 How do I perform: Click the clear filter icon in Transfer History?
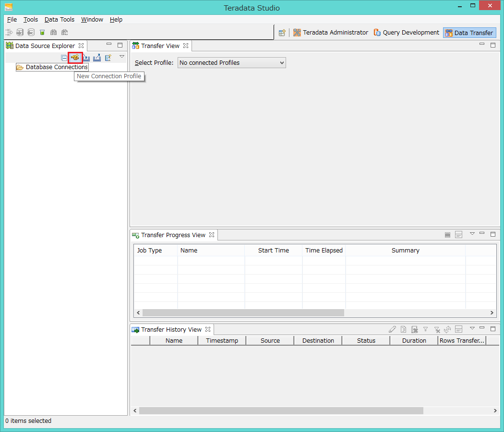437,329
